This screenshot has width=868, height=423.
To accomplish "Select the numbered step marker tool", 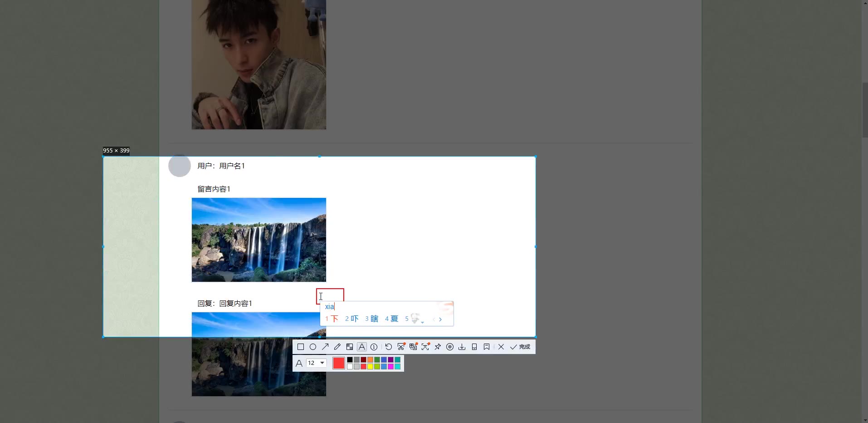I will click(374, 347).
